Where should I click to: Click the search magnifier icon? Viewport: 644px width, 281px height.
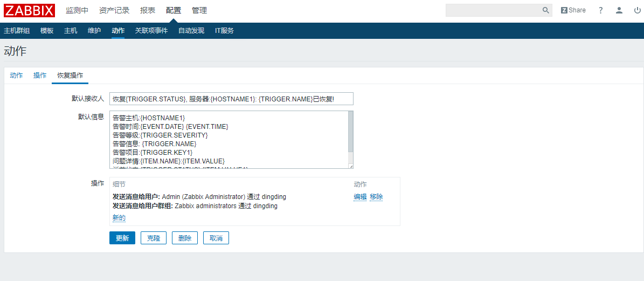545,10
